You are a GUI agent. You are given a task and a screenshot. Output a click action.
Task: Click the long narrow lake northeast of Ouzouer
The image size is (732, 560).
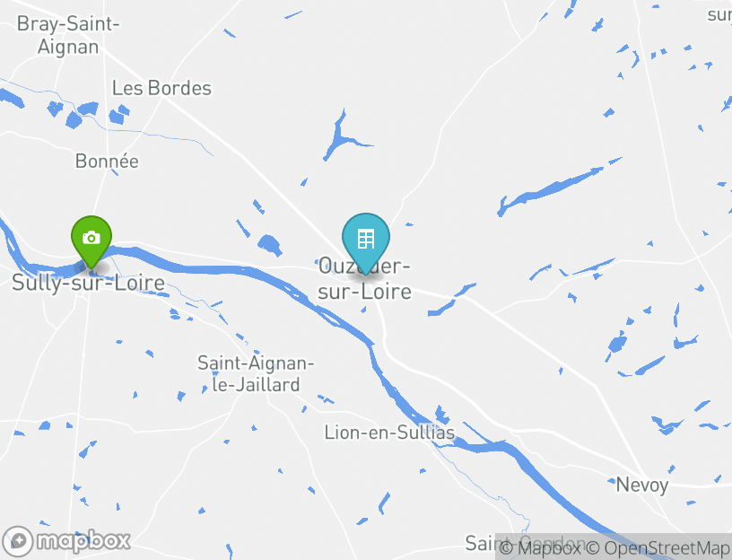(x=551, y=188)
